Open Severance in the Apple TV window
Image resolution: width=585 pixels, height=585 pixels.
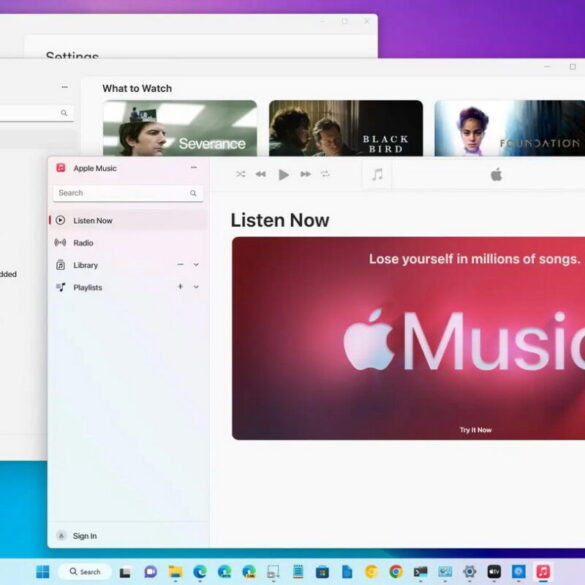[180, 128]
